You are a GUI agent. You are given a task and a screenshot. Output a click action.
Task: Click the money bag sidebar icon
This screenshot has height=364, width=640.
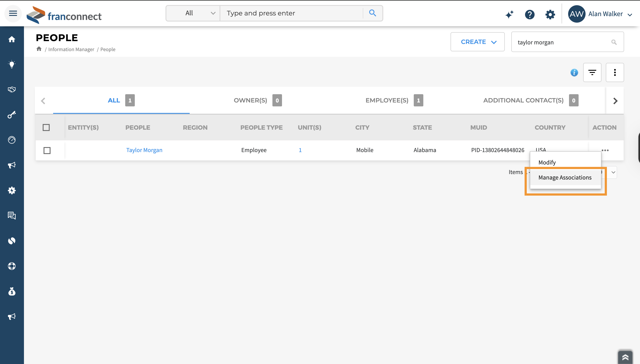point(12,292)
